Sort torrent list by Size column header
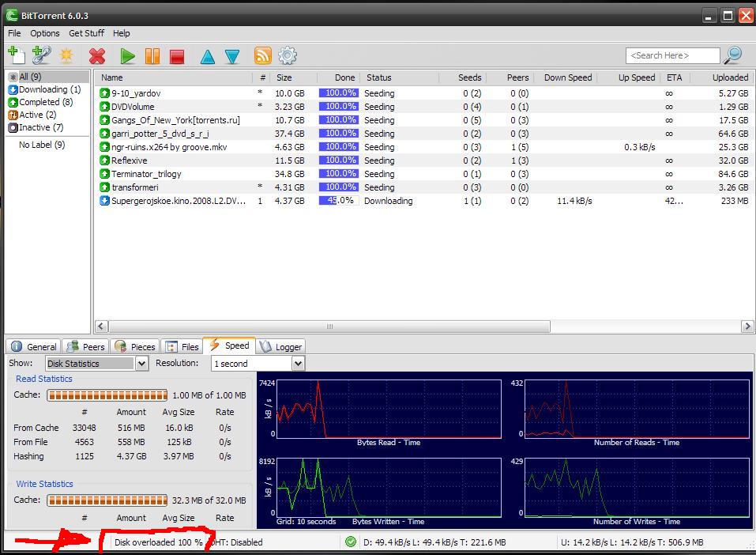 click(284, 77)
